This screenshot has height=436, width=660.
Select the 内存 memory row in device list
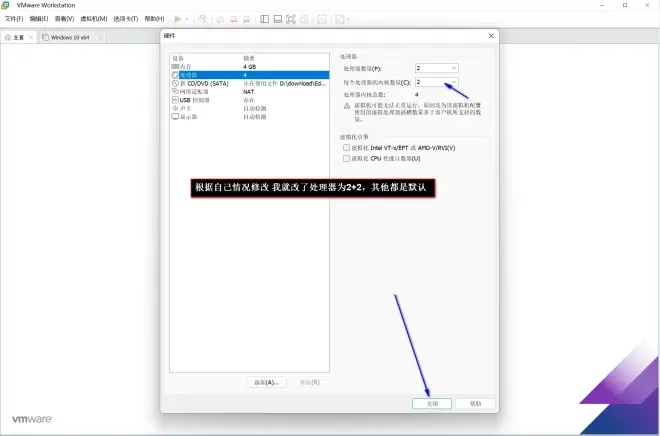click(249, 66)
